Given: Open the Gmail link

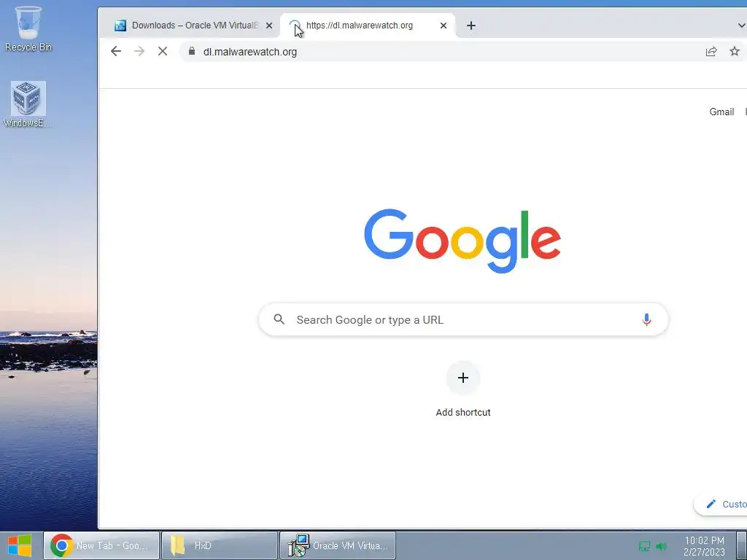Looking at the screenshot, I should click(x=721, y=112).
